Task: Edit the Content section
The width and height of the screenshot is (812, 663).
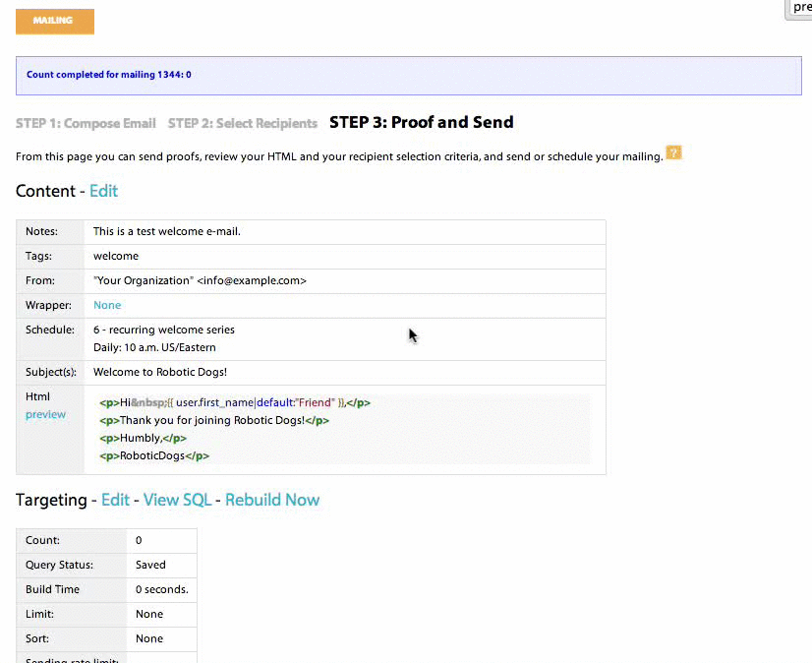Action: (x=103, y=191)
